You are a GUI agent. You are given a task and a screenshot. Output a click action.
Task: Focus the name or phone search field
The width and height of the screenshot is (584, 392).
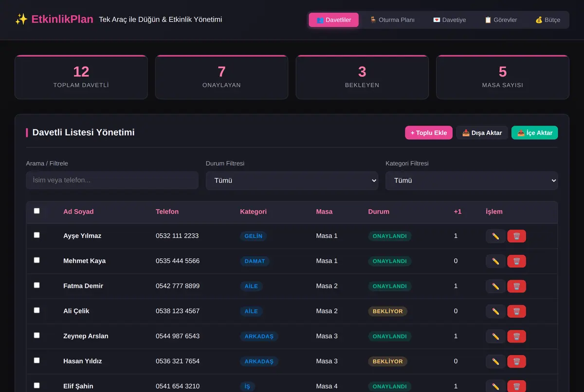pos(112,180)
